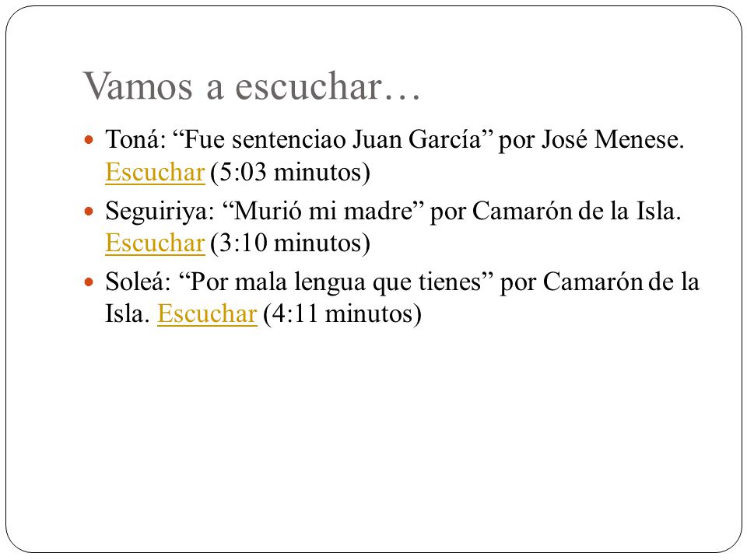The width and height of the screenshot is (747, 560).
Task: Click Camarón de la Isla in Seguiriya line
Action: [575, 211]
